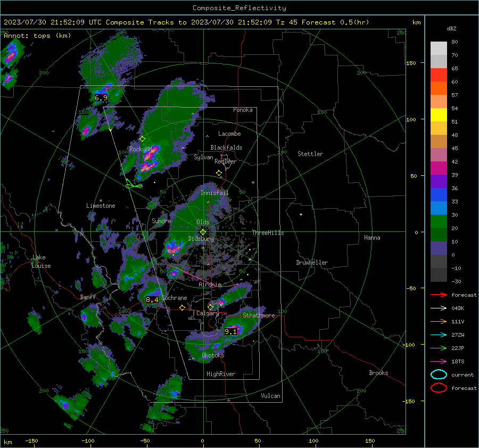The width and height of the screenshot is (479, 448).
Task: Click the yellow diamond marker east of Cochrane
Action: coord(182,307)
